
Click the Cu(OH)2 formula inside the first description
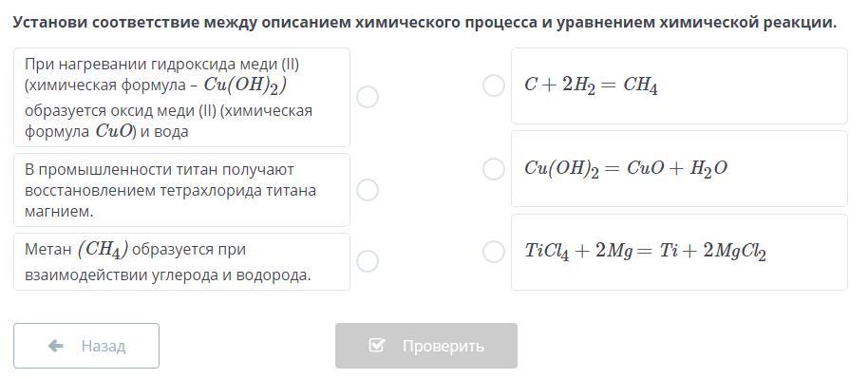245,85
